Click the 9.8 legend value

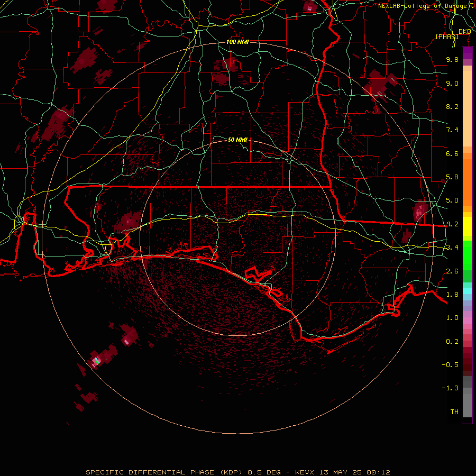[x=452, y=59]
